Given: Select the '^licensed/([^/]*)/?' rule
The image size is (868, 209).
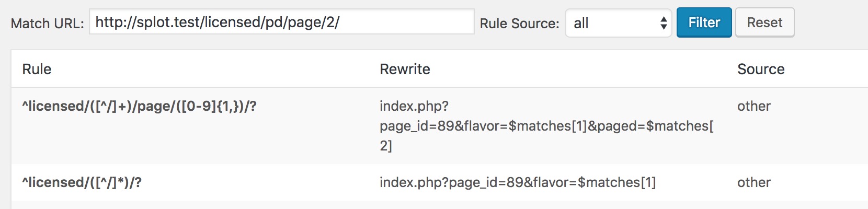Looking at the screenshot, I should 82,182.
